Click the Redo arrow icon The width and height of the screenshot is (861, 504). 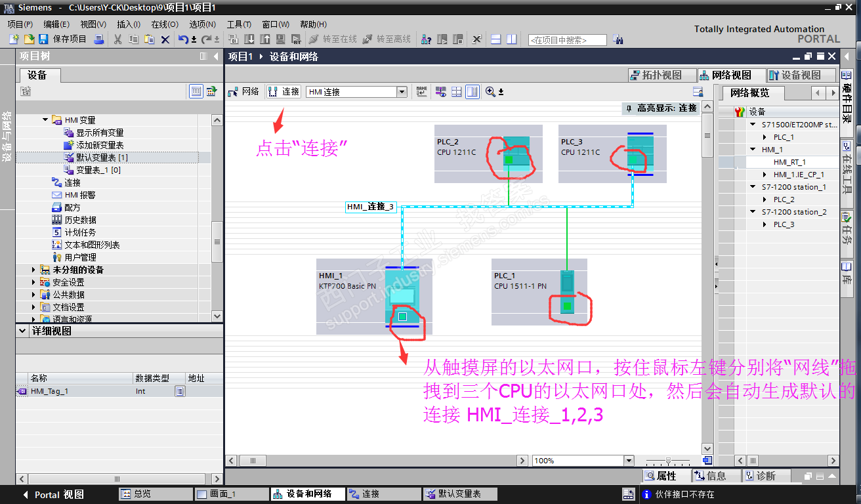point(206,39)
